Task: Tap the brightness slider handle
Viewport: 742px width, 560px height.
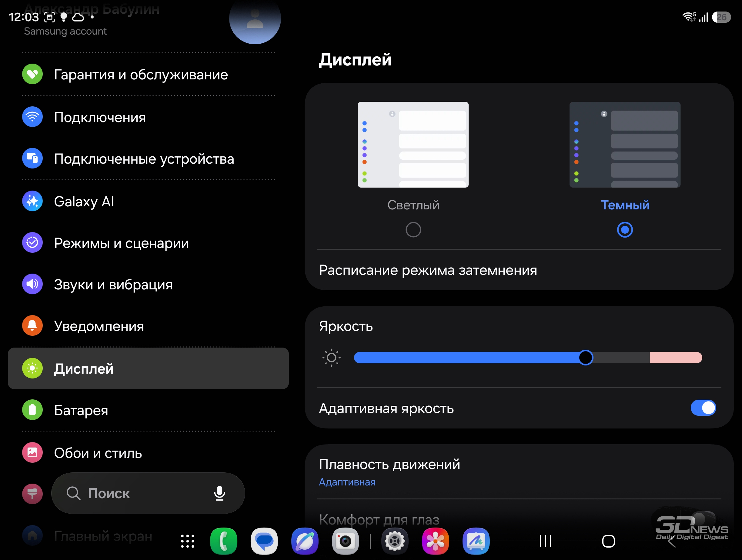Action: point(586,358)
